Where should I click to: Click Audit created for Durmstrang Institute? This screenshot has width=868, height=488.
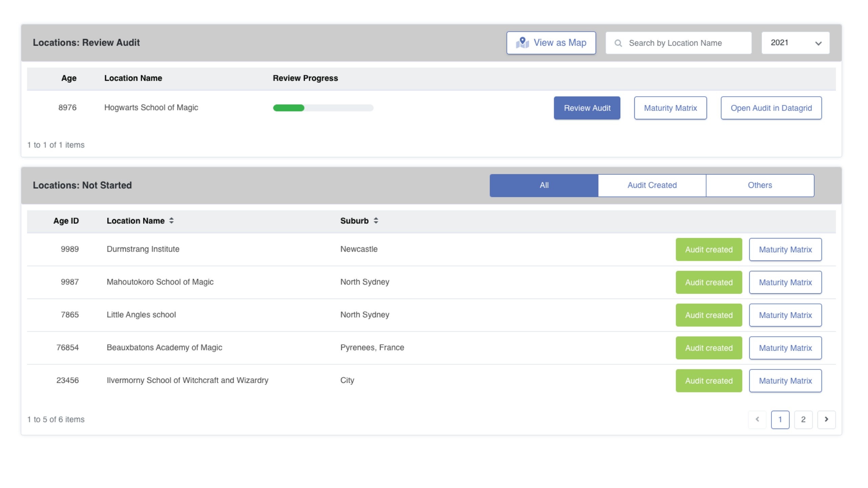pyautogui.click(x=709, y=250)
